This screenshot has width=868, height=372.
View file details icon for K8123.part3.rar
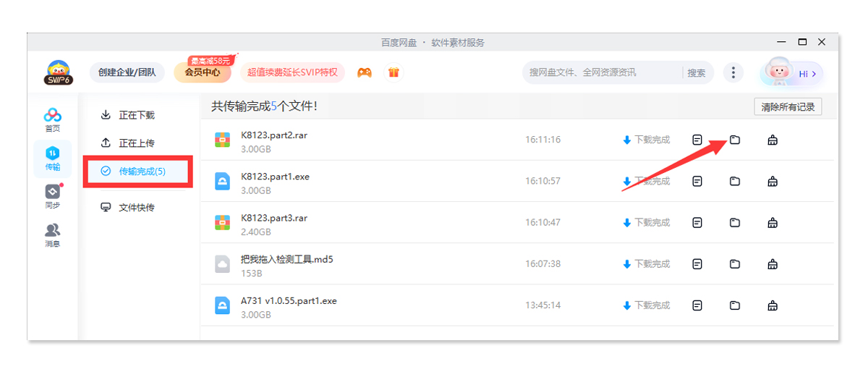[697, 222]
